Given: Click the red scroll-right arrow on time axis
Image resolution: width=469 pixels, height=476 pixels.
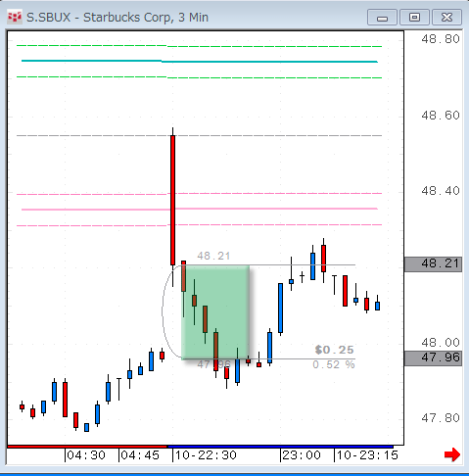Looking at the screenshot, I should 452,454.
